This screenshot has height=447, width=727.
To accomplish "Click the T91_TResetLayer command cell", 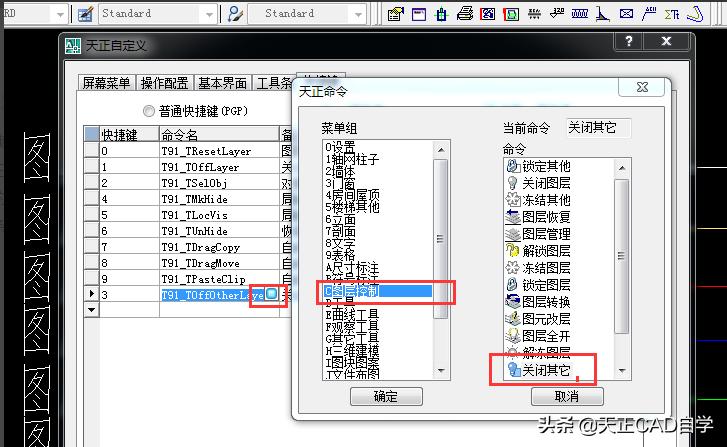I will [219, 151].
